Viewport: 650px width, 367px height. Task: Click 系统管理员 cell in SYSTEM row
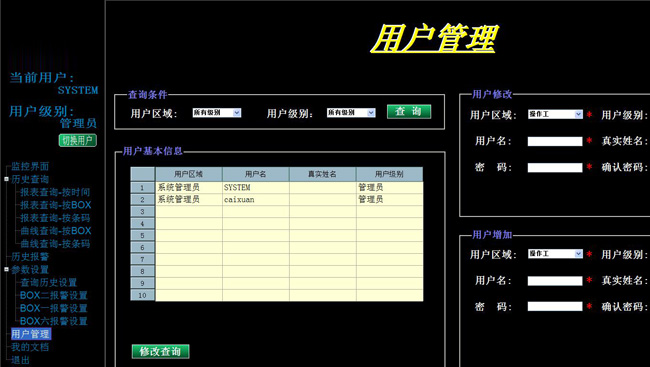click(x=189, y=187)
